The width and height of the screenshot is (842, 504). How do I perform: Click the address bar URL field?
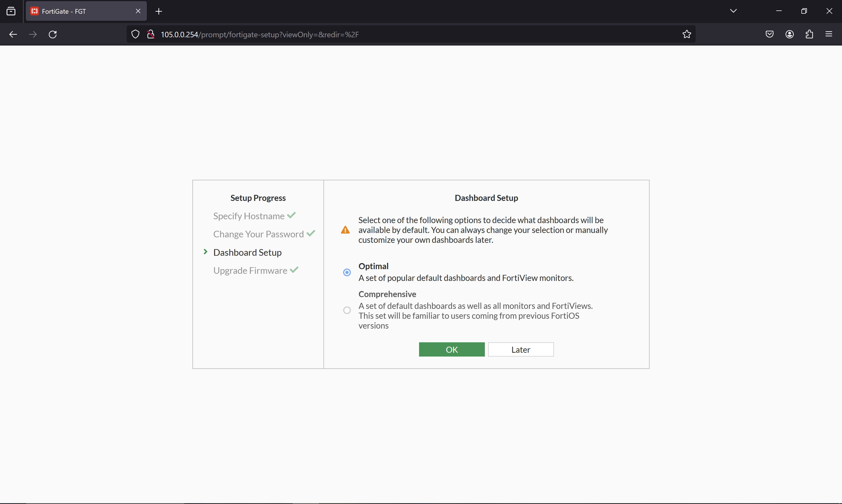pos(418,35)
